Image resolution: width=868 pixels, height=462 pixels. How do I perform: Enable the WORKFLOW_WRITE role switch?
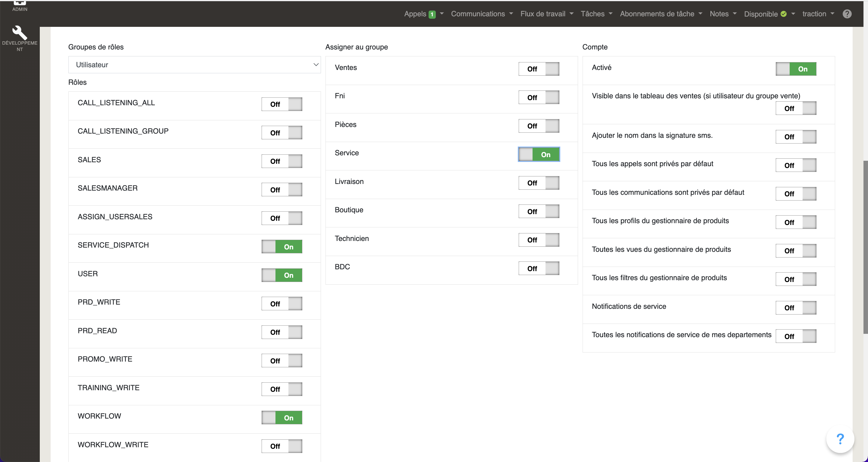coord(282,446)
